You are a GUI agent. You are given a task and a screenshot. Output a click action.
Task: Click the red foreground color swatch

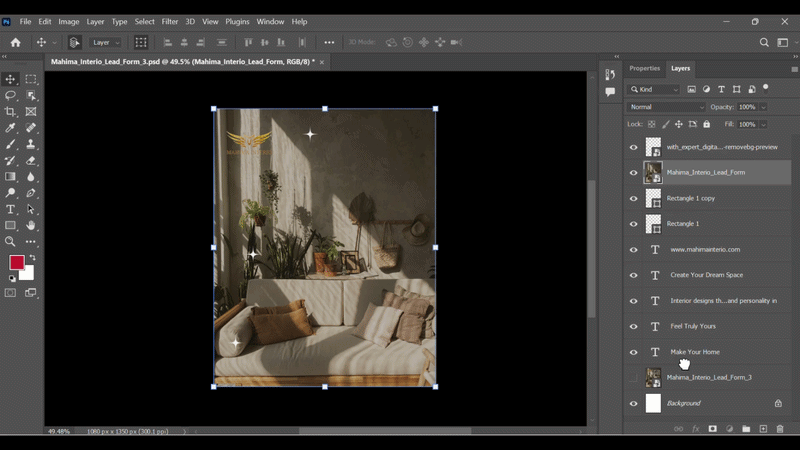[x=16, y=263]
